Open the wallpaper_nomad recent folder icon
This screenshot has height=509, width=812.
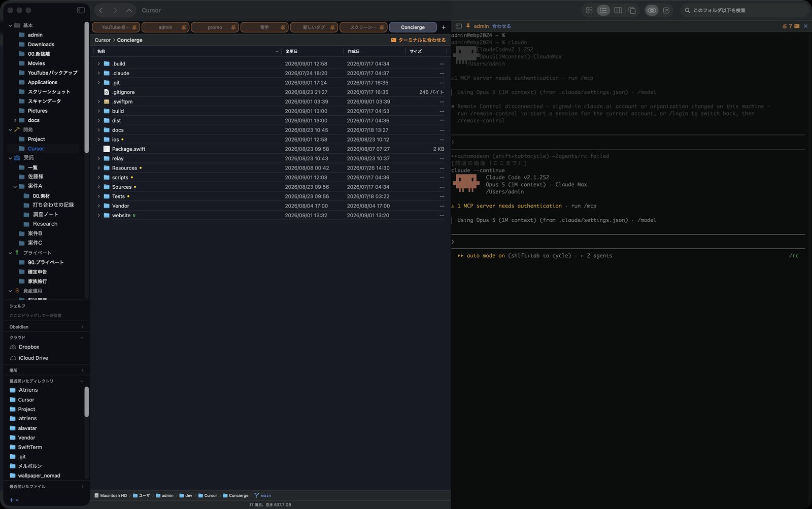pyautogui.click(x=13, y=476)
